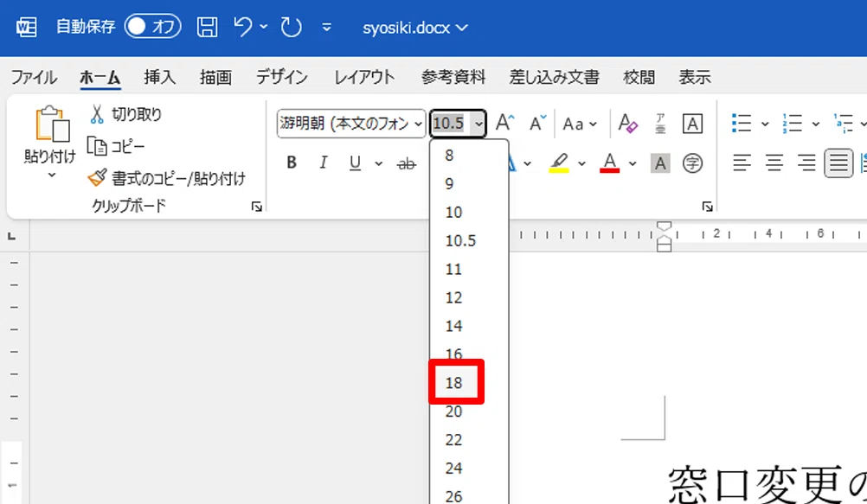Click the ruler tab selector
The width and height of the screenshot is (867, 504).
[x=11, y=237]
